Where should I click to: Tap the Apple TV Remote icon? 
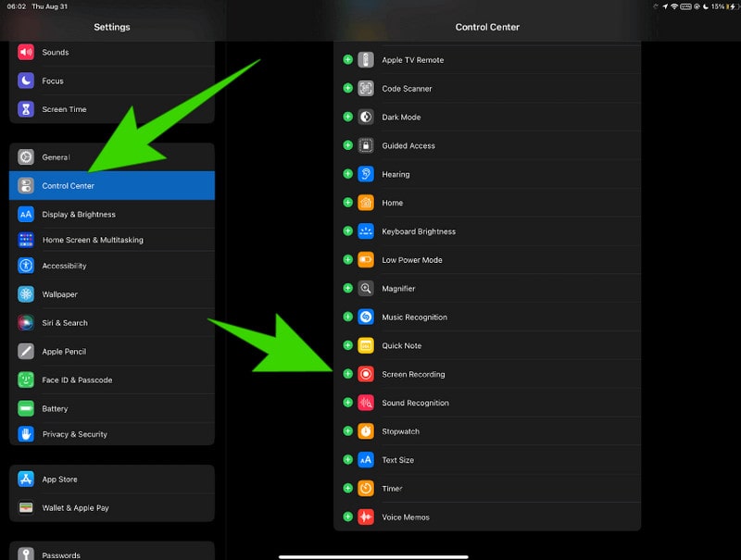click(x=366, y=60)
